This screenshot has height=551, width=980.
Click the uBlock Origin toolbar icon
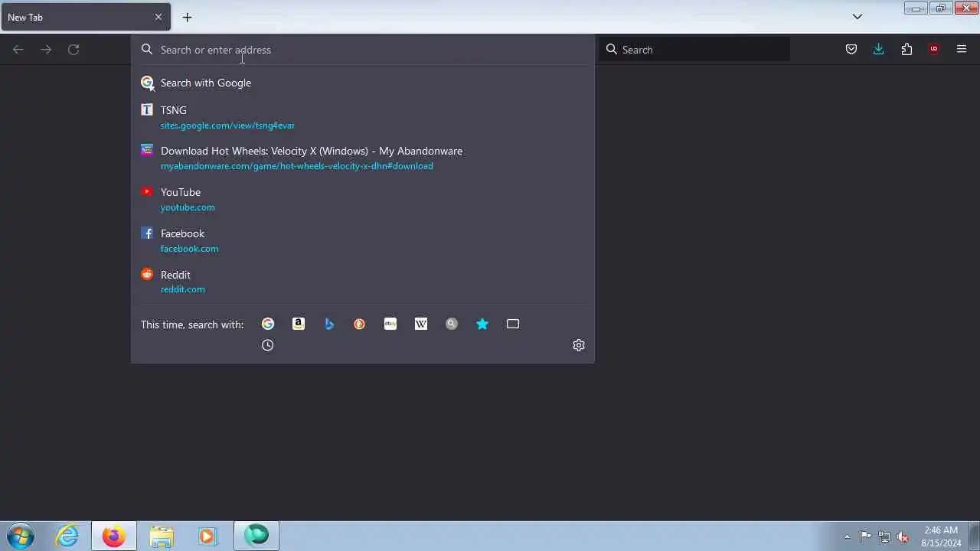point(934,49)
